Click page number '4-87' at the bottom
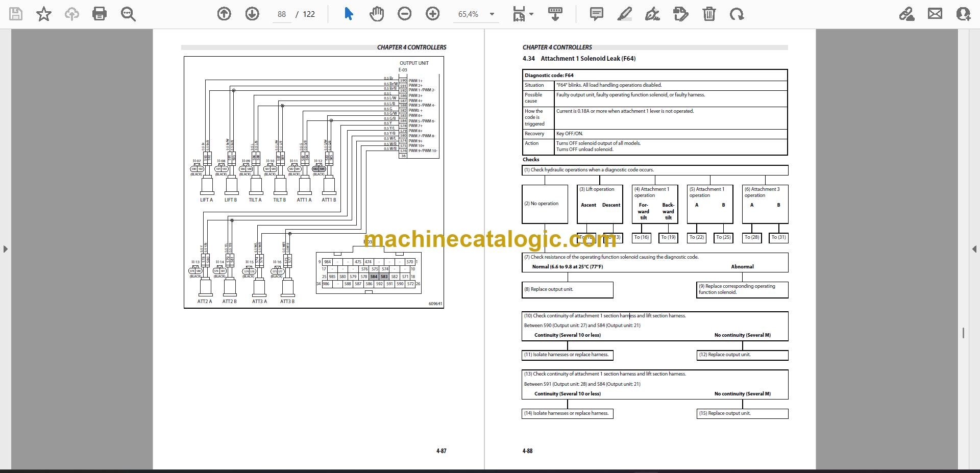980x473 pixels. [442, 451]
